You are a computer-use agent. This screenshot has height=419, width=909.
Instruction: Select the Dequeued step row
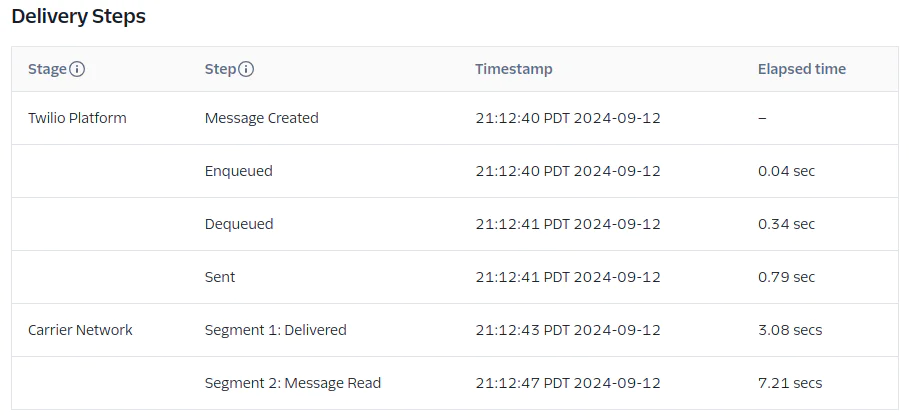click(x=239, y=224)
